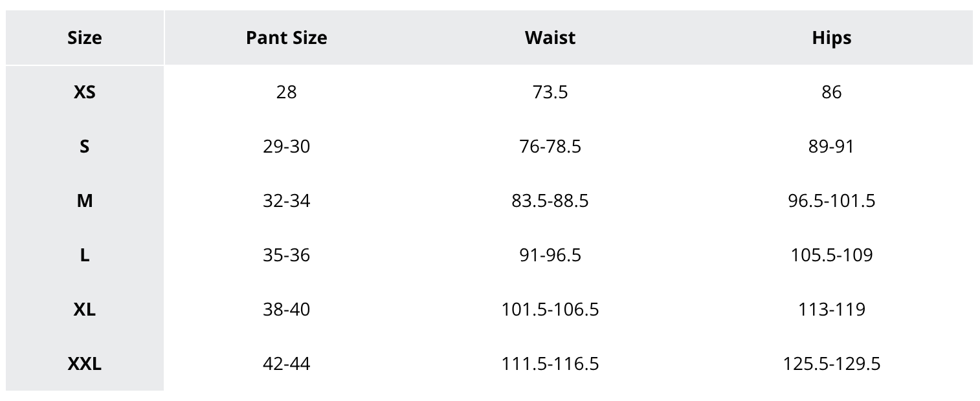Click waist value 73.5

(550, 92)
